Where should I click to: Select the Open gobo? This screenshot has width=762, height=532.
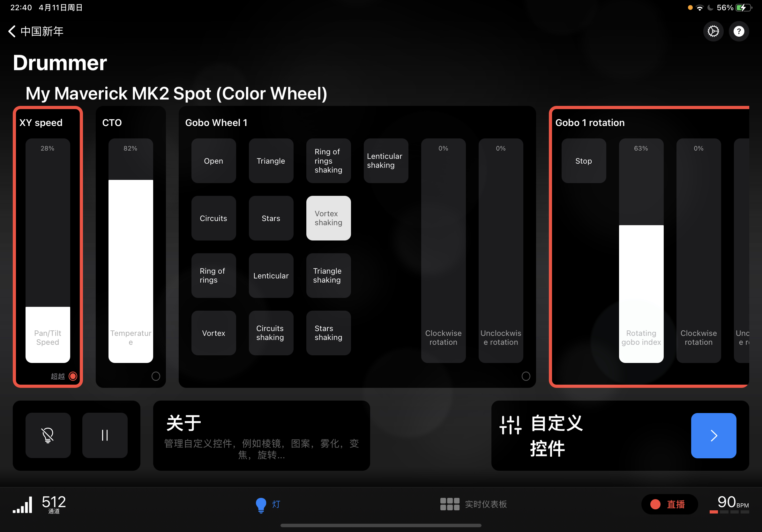[x=214, y=161]
